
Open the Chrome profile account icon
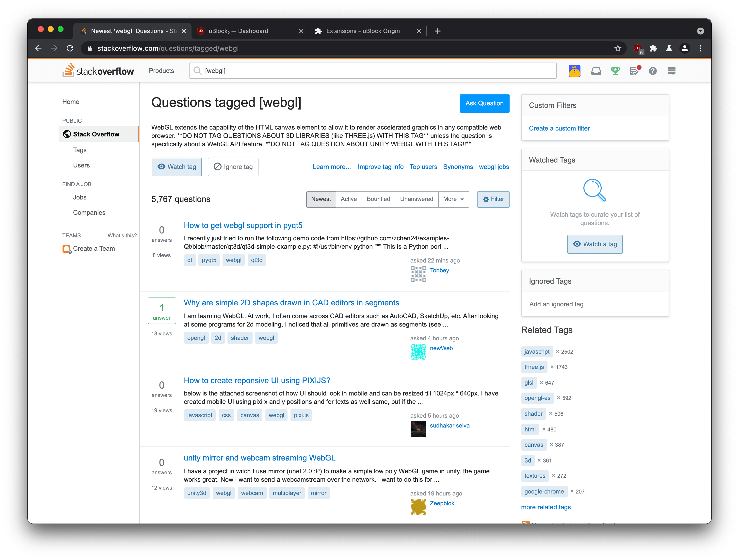[685, 49]
